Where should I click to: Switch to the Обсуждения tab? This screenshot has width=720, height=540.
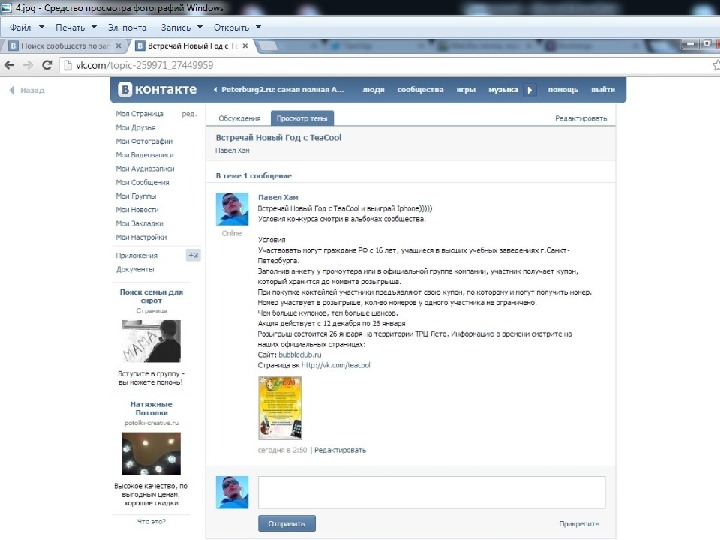coord(239,118)
